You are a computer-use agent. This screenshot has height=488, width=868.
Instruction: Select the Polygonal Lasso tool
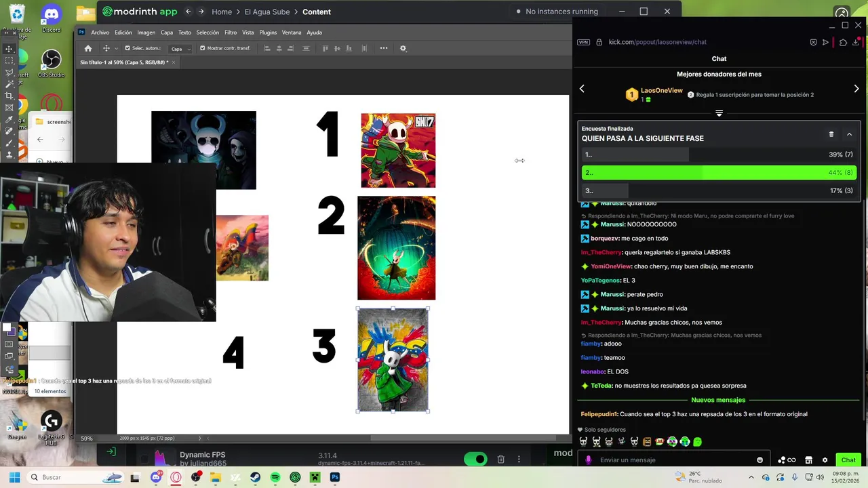coord(9,72)
